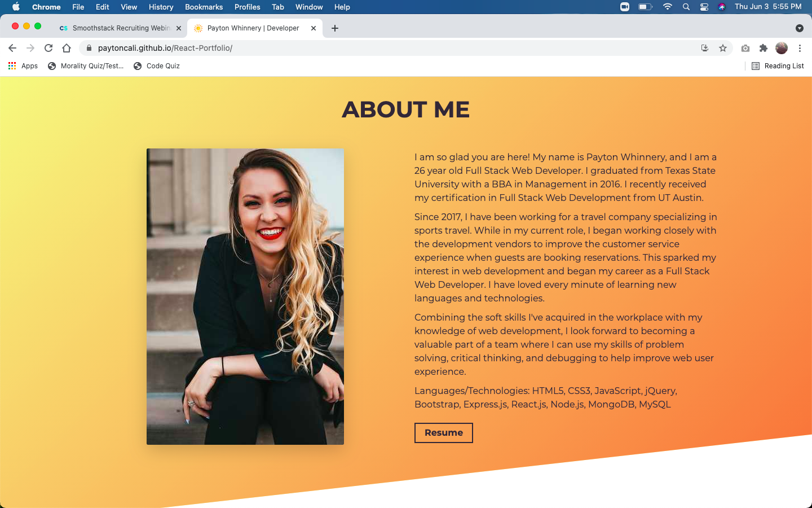Open the File menu

click(x=78, y=7)
